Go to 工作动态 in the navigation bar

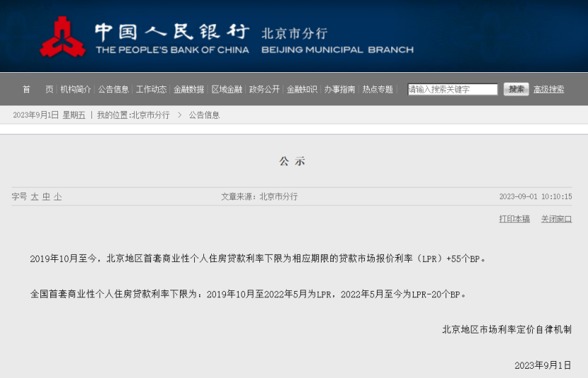click(151, 89)
